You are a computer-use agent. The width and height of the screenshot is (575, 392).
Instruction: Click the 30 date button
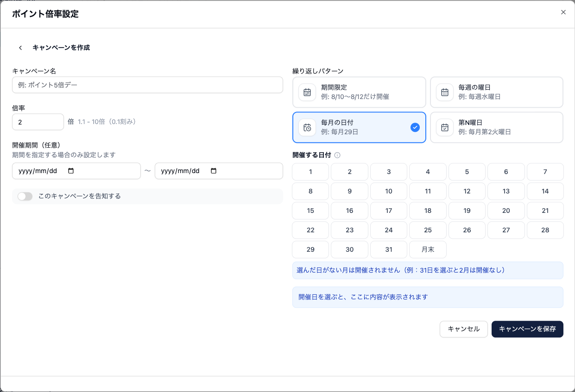[350, 249]
